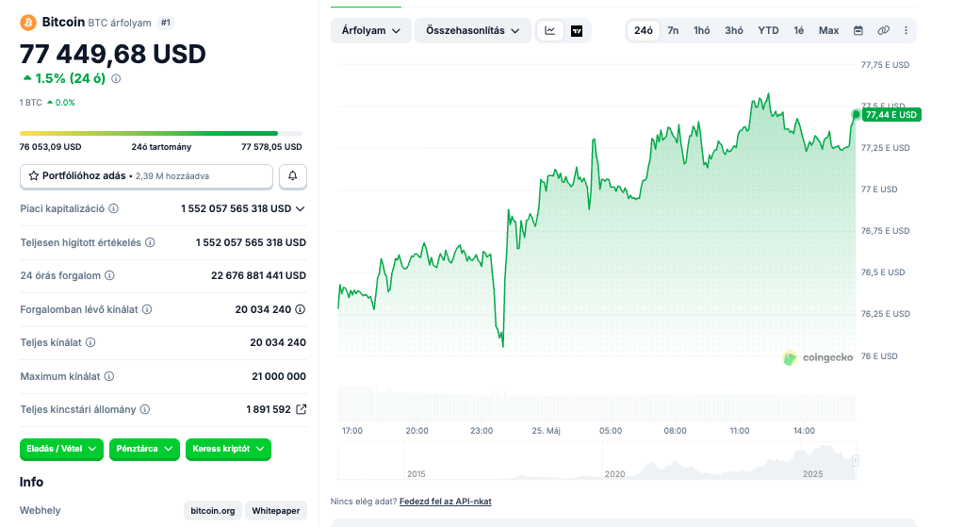Show info for Teljes kínálat
The width and height of the screenshot is (980, 527).
point(90,342)
